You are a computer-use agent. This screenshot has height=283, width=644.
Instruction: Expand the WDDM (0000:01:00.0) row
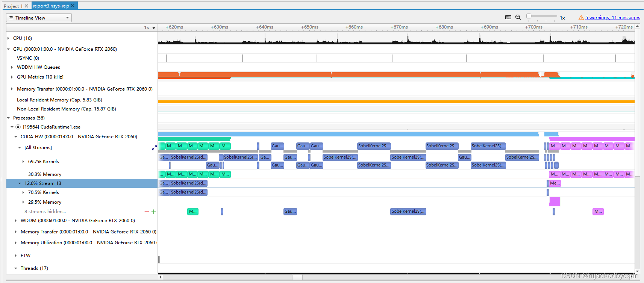click(x=16, y=221)
